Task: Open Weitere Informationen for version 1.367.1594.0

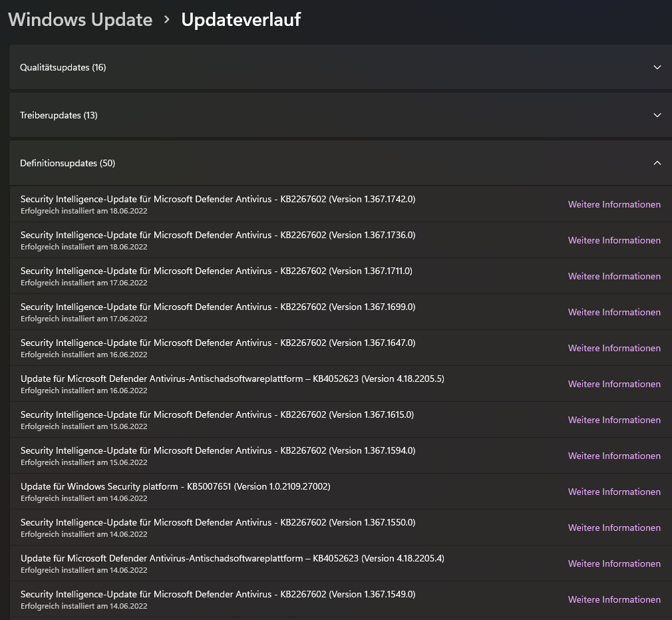Action: click(x=614, y=456)
